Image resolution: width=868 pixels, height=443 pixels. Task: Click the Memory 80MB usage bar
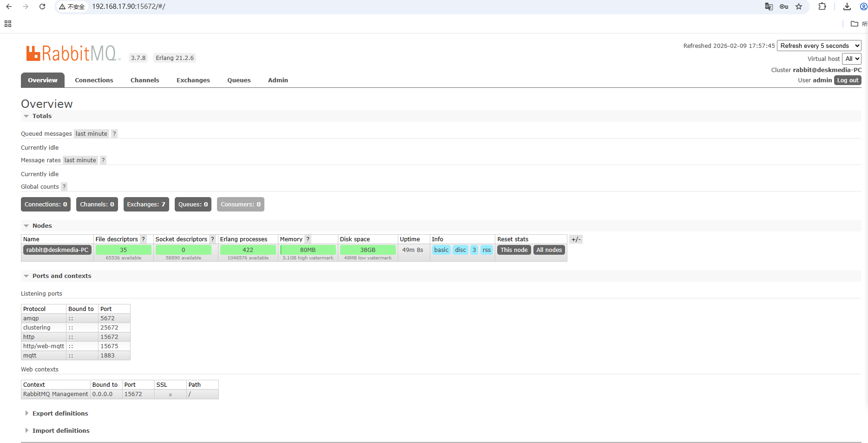pos(308,250)
